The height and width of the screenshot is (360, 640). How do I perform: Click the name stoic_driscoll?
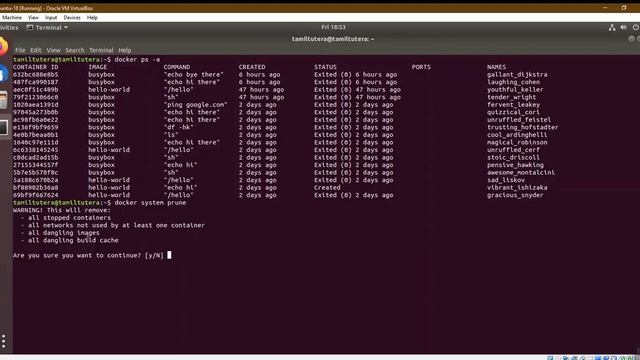513,158
